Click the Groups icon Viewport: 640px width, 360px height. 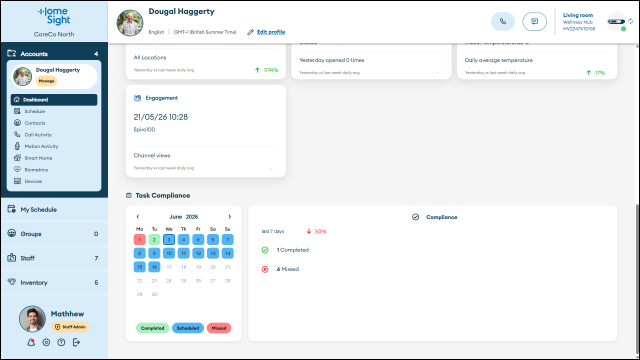[x=11, y=233]
